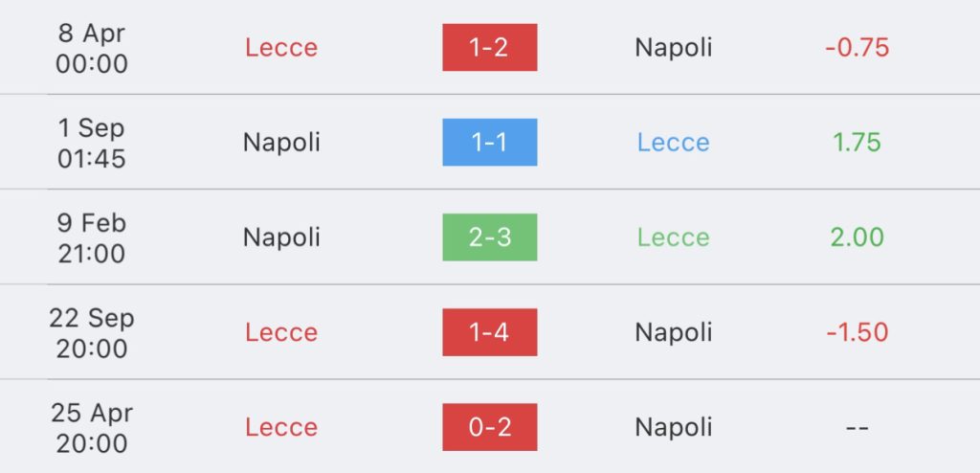This screenshot has width=980, height=473.
Task: Select blue Lecce in the 1 Sep match
Action: coord(673,143)
